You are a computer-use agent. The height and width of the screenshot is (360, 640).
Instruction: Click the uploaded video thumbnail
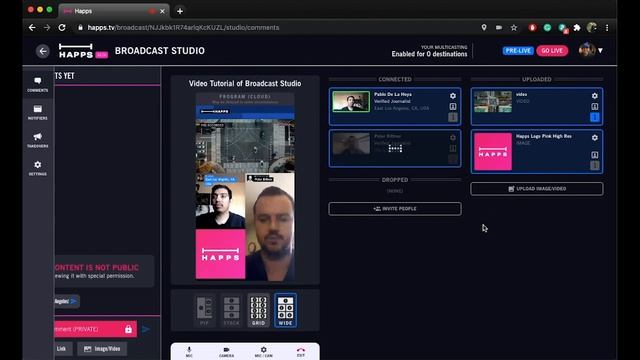pos(493,102)
